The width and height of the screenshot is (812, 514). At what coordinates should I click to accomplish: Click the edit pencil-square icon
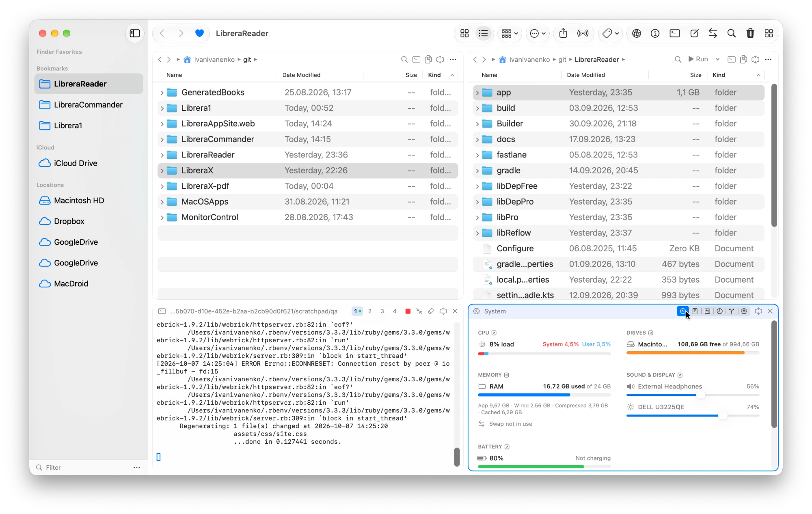(x=694, y=33)
